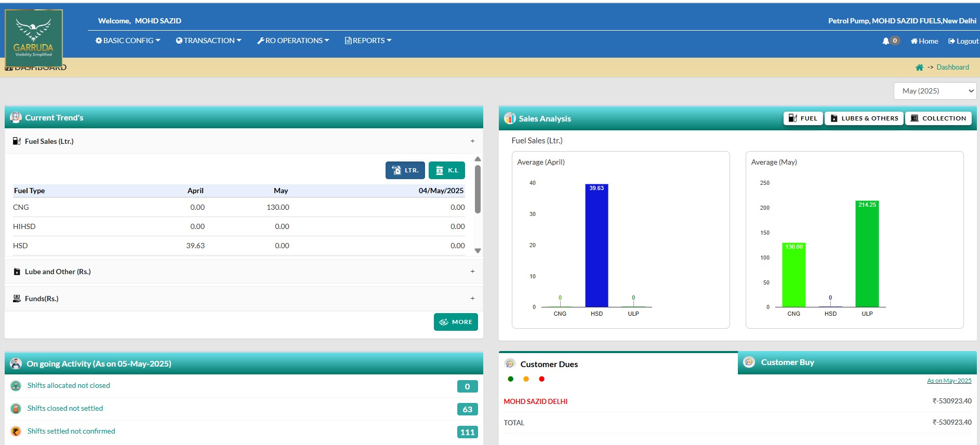Click the green CNG bar in the May chart

[793, 275]
